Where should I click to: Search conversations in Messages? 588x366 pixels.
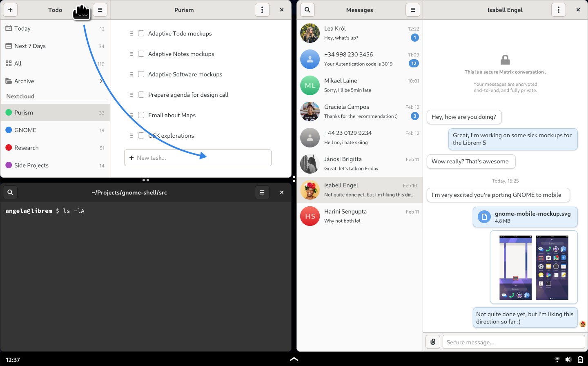coord(307,10)
